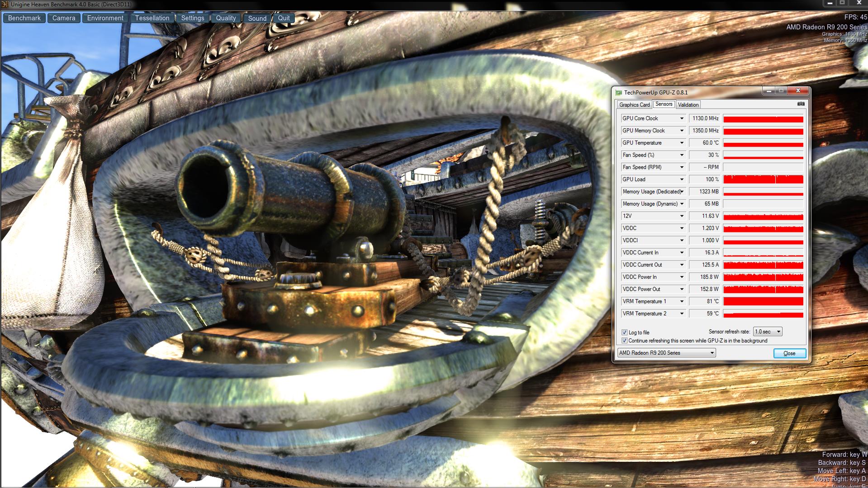Toggle continue refreshing in background checkbox

pos(625,341)
